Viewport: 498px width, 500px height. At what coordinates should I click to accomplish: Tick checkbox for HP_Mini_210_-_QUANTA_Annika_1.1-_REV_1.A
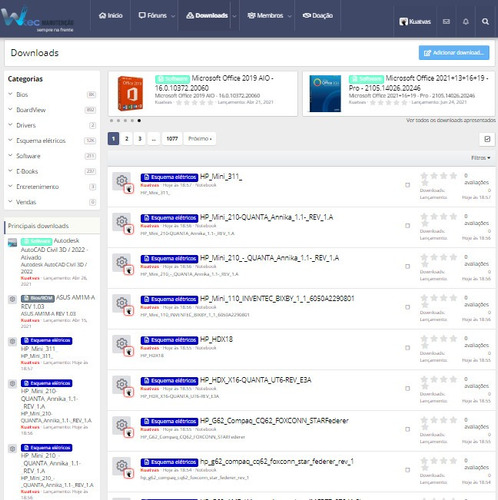click(x=407, y=266)
